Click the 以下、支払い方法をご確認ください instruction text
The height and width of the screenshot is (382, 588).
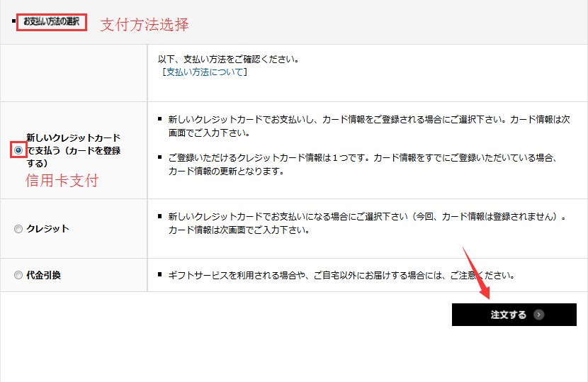click(229, 58)
